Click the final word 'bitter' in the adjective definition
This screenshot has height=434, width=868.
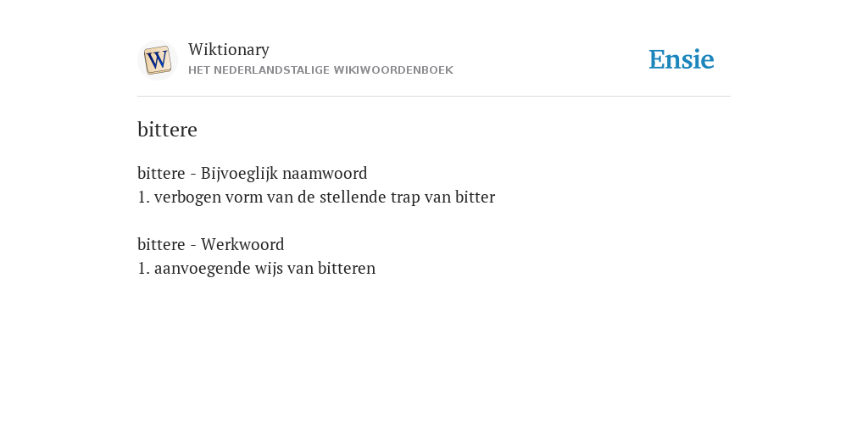coord(475,197)
